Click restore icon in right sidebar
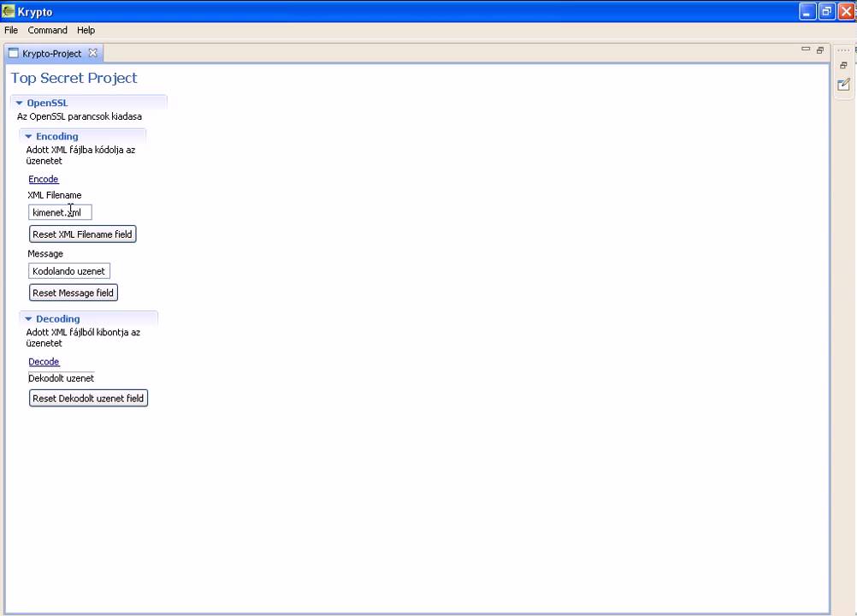This screenshot has height=616, width=857. click(843, 65)
